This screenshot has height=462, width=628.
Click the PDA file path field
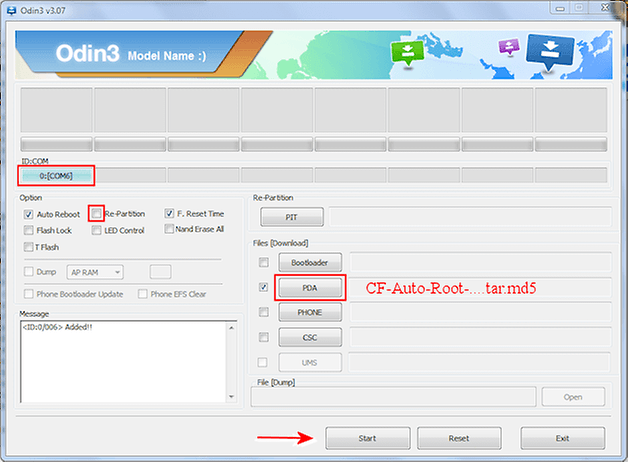(x=481, y=287)
